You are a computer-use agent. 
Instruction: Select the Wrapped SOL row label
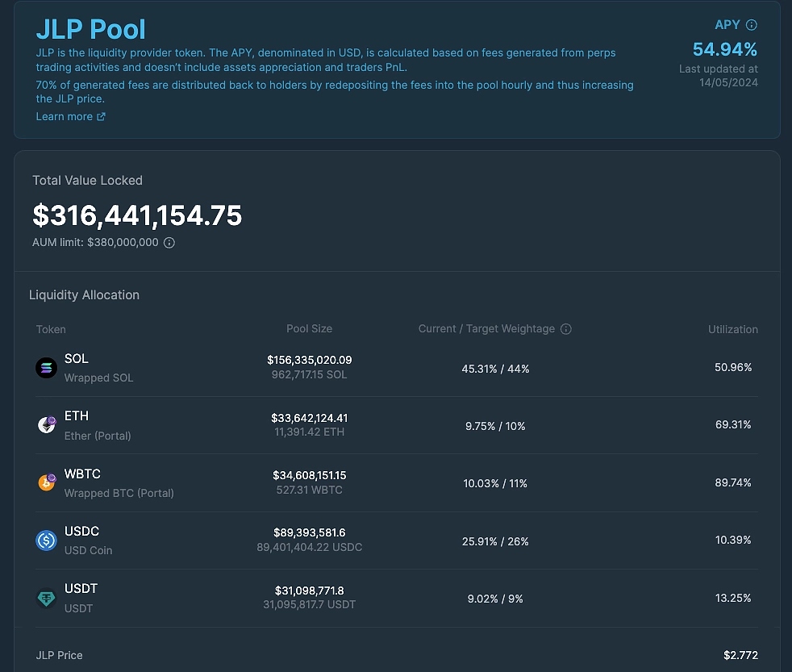tap(98, 378)
